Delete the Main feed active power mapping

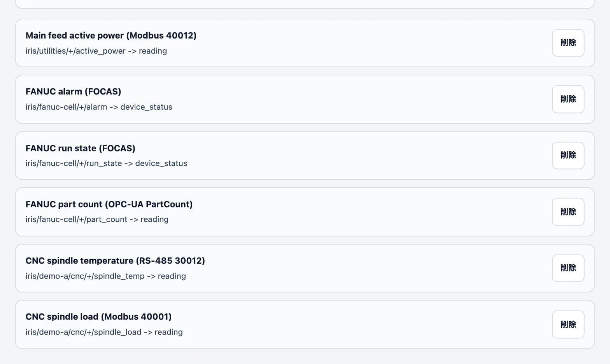point(568,43)
